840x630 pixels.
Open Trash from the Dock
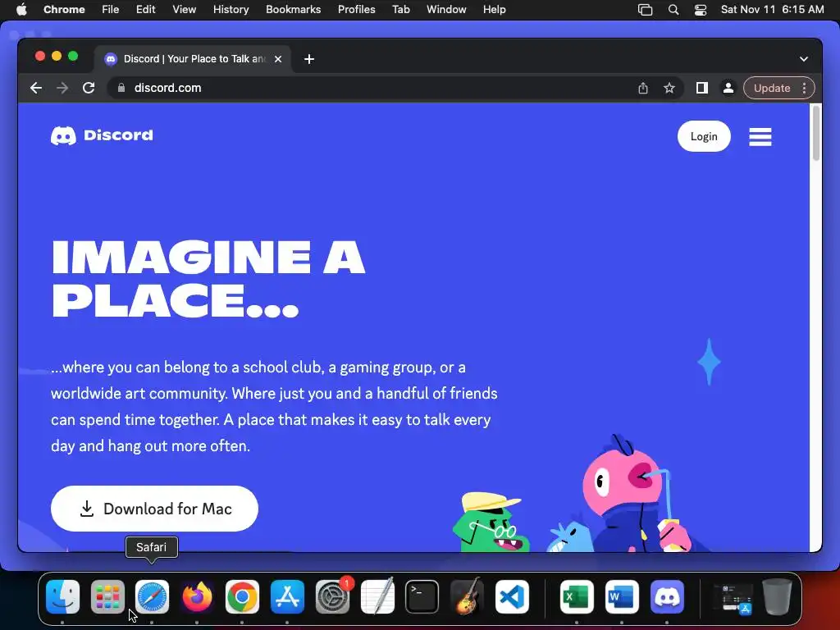tap(778, 597)
